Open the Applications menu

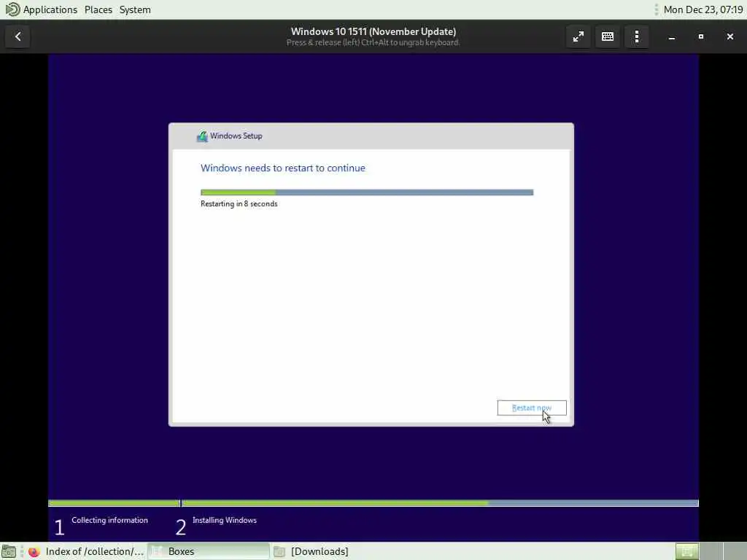coord(50,9)
